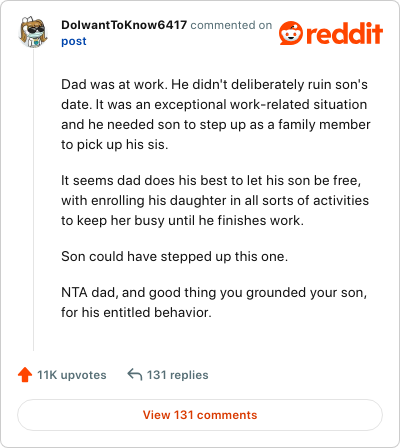The height and width of the screenshot is (448, 400).
Task: Click the orange upvote arrow icon
Action: click(25, 375)
